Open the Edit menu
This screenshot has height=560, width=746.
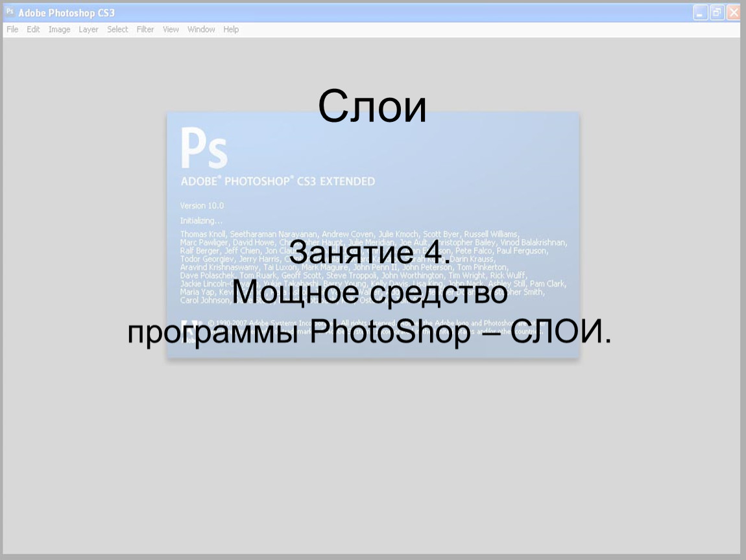(33, 29)
